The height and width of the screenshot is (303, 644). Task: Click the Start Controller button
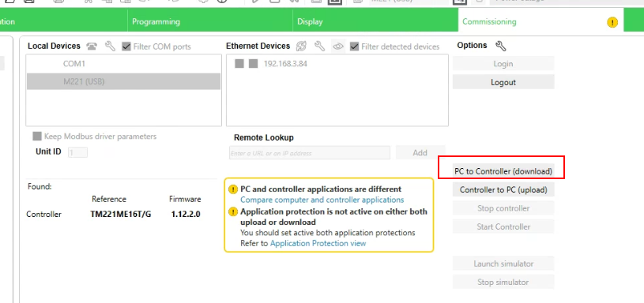[503, 226]
